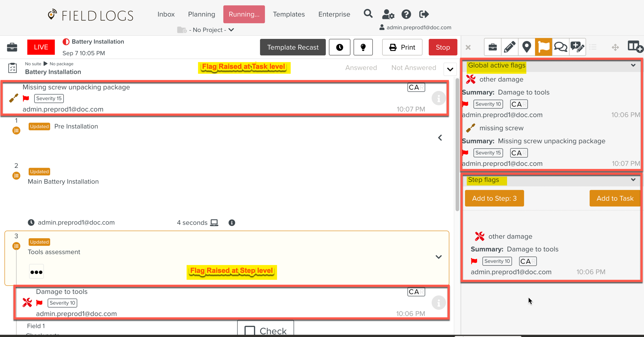This screenshot has width=644, height=337.
Task: Tick the Check checkbox in Field 1
Action: click(250, 331)
